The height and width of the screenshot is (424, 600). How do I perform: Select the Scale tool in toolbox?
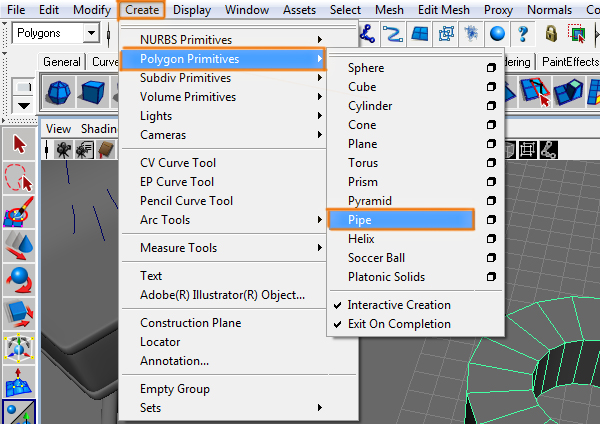[19, 315]
